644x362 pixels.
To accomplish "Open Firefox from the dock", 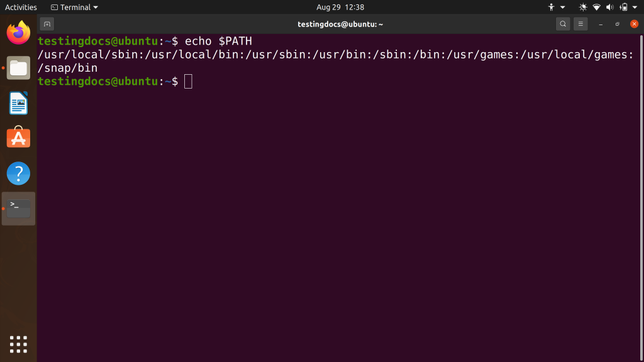I will [x=18, y=32].
